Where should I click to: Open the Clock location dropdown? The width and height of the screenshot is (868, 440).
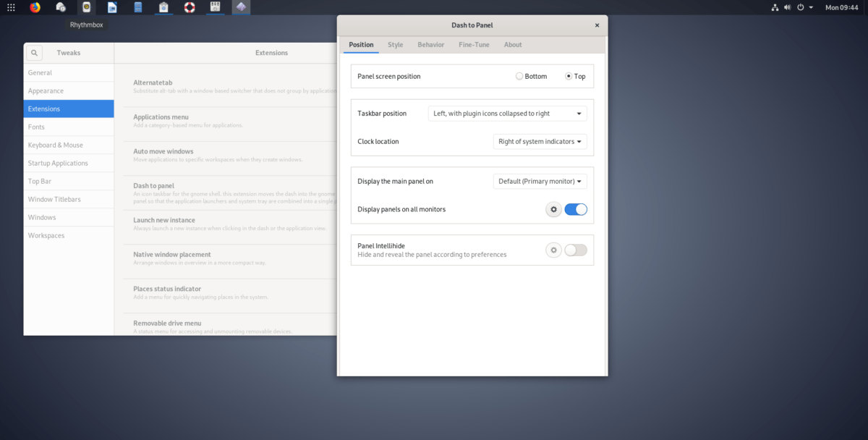click(540, 141)
